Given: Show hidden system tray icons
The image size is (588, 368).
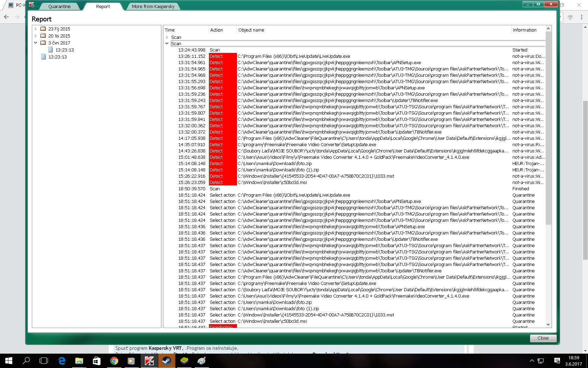Looking at the screenshot, I should pos(532,361).
